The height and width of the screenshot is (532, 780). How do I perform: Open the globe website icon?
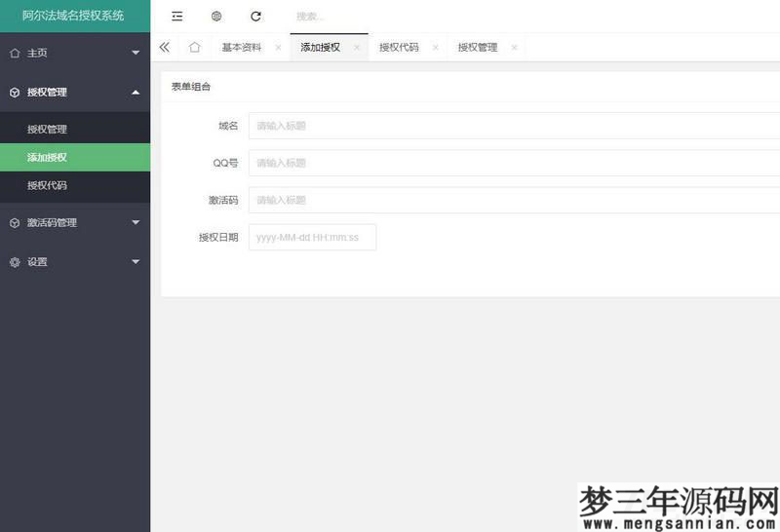coord(216,17)
